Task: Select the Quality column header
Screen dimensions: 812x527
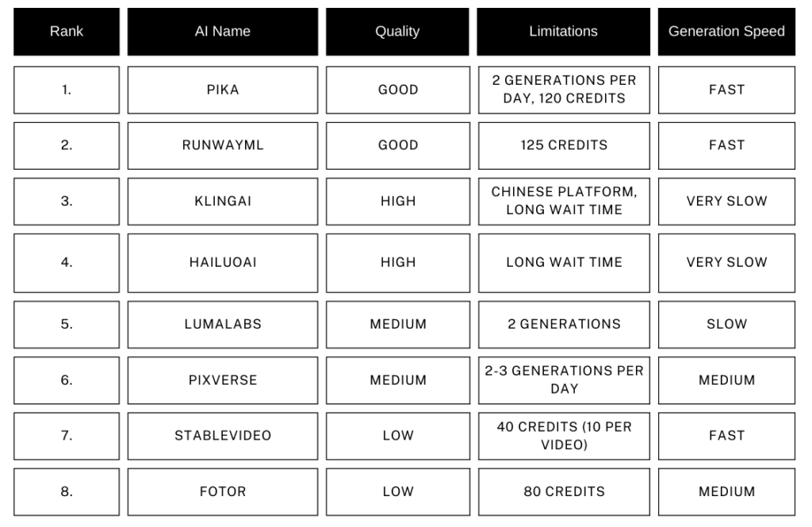Action: [x=397, y=32]
